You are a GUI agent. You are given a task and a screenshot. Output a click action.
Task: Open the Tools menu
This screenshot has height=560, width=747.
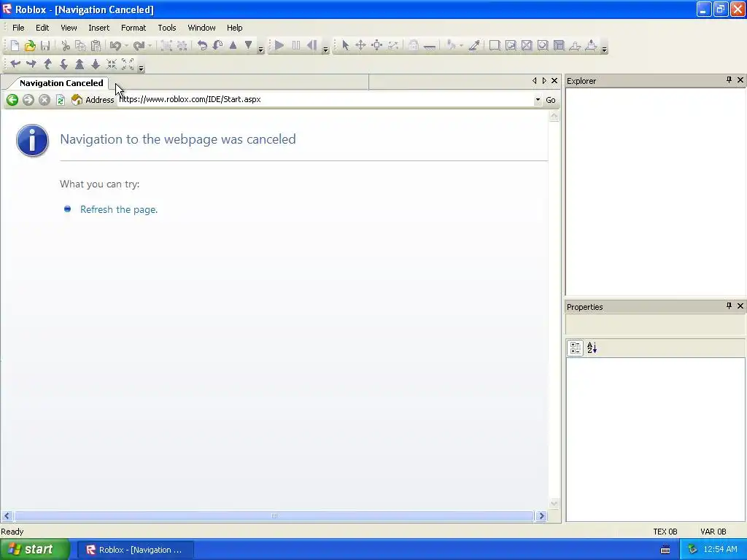coord(167,28)
